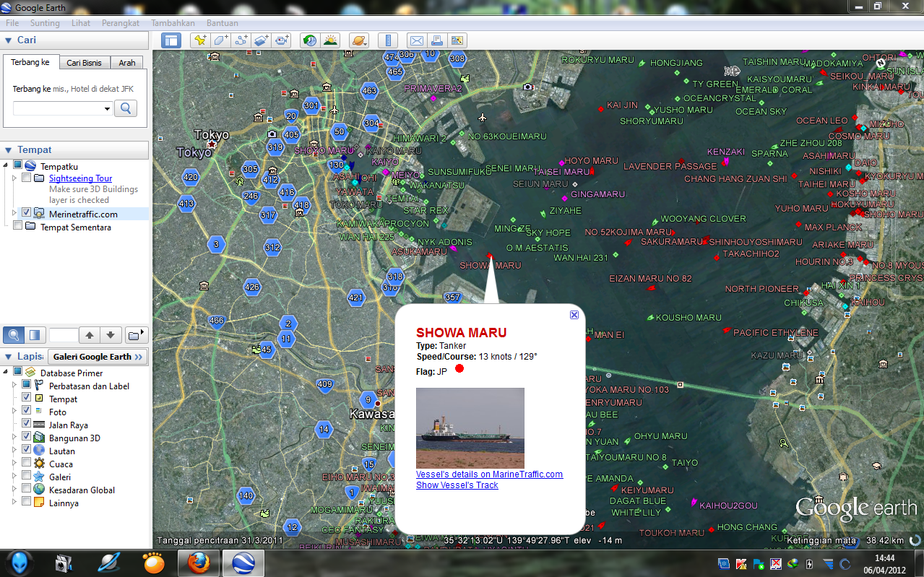Click the places search magnifier icon
Screen dimensions: 924x577
point(13,335)
